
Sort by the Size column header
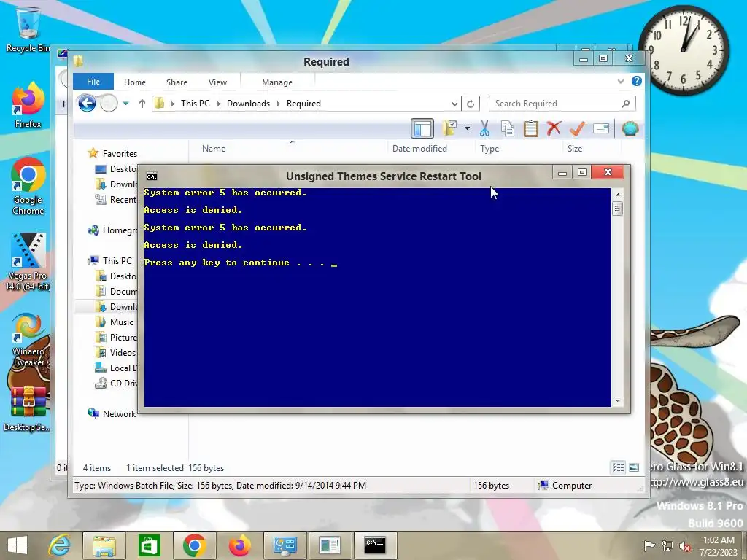coord(575,149)
